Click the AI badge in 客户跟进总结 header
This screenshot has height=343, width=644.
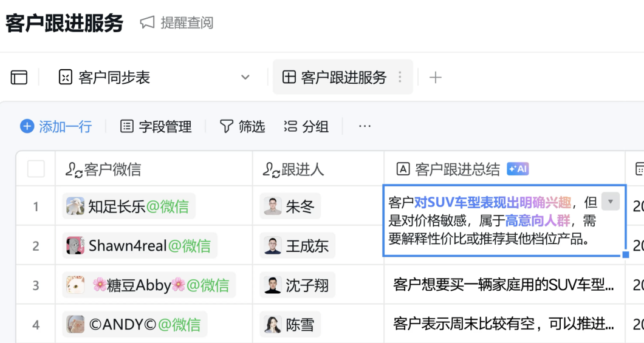[518, 169]
